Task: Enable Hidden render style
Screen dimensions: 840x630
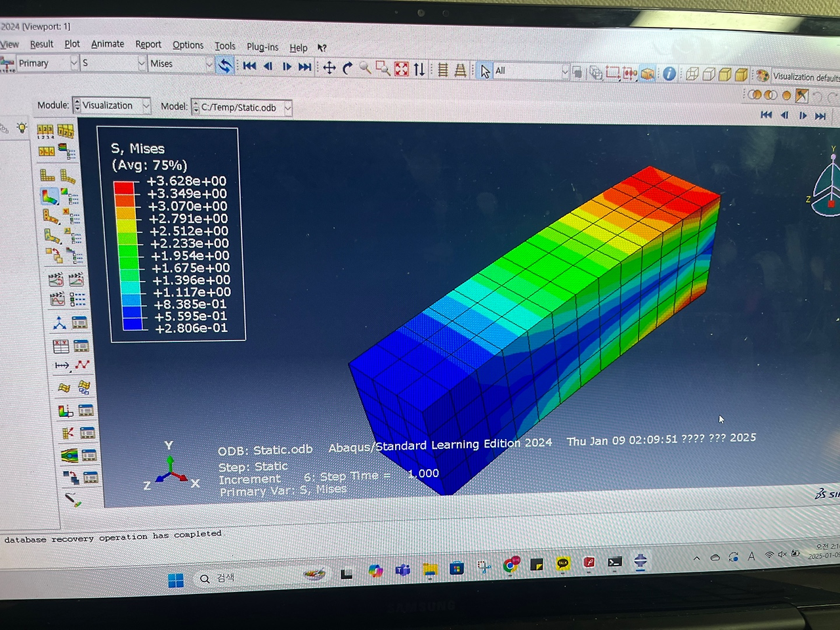Action: [708, 74]
